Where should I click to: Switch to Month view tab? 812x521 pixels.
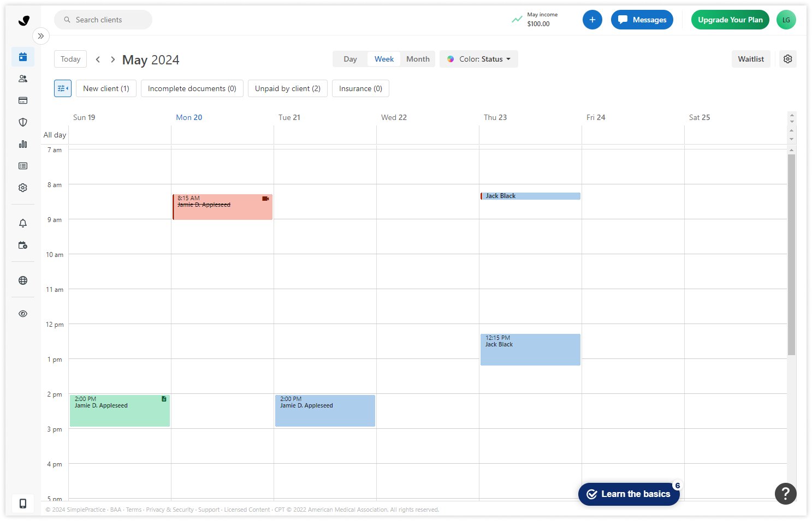point(418,59)
